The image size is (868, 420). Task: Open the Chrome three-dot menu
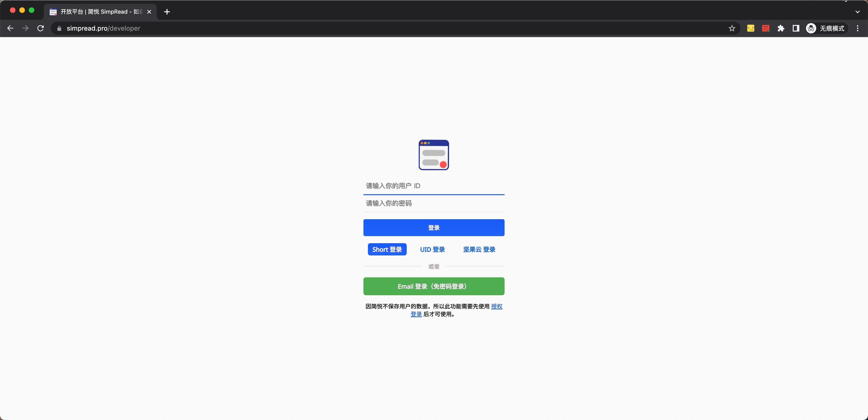(858, 28)
